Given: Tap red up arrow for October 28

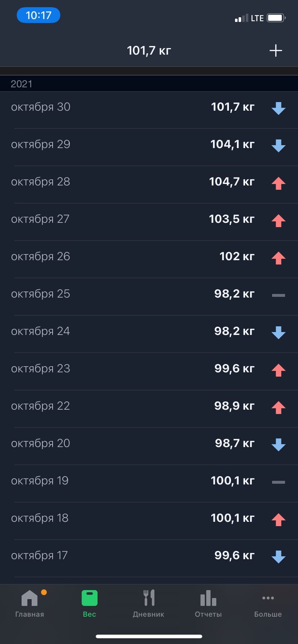Looking at the screenshot, I should (278, 183).
